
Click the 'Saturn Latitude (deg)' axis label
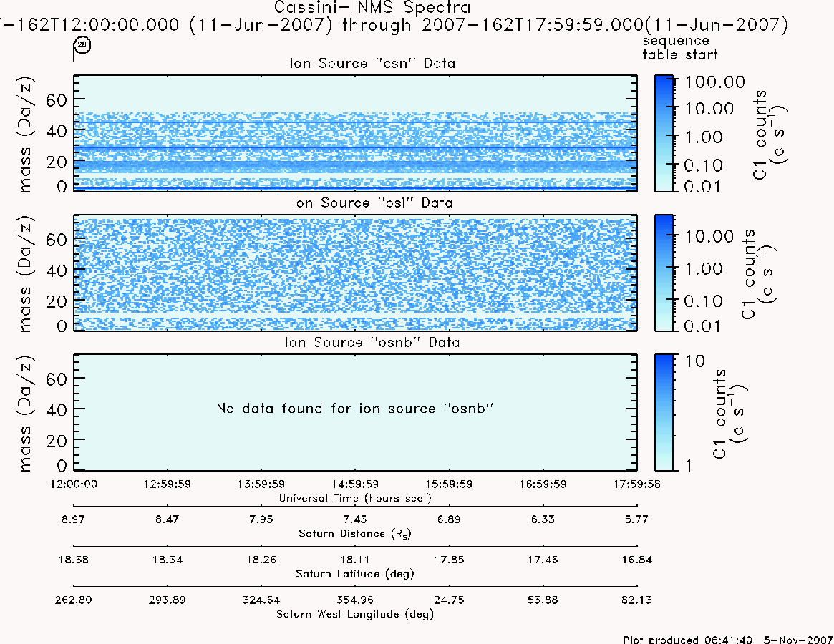pyautogui.click(x=355, y=575)
